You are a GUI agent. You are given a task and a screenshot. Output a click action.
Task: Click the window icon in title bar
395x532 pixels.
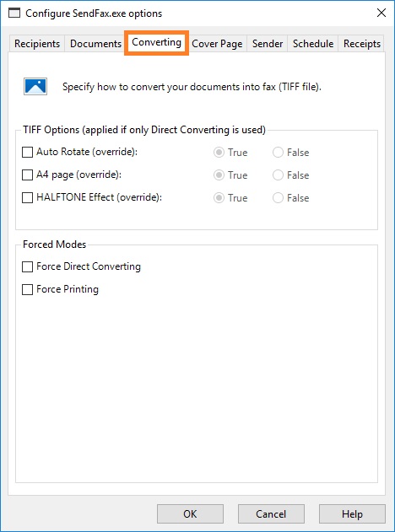14,13
